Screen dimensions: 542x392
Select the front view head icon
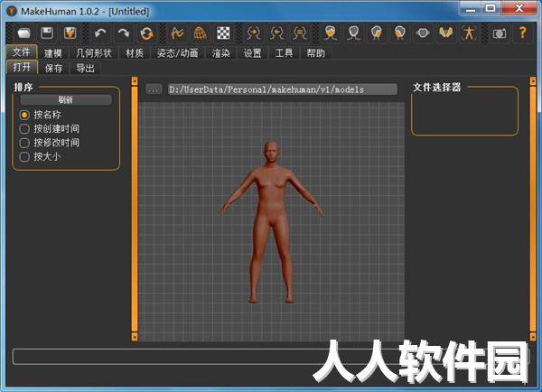331,33
